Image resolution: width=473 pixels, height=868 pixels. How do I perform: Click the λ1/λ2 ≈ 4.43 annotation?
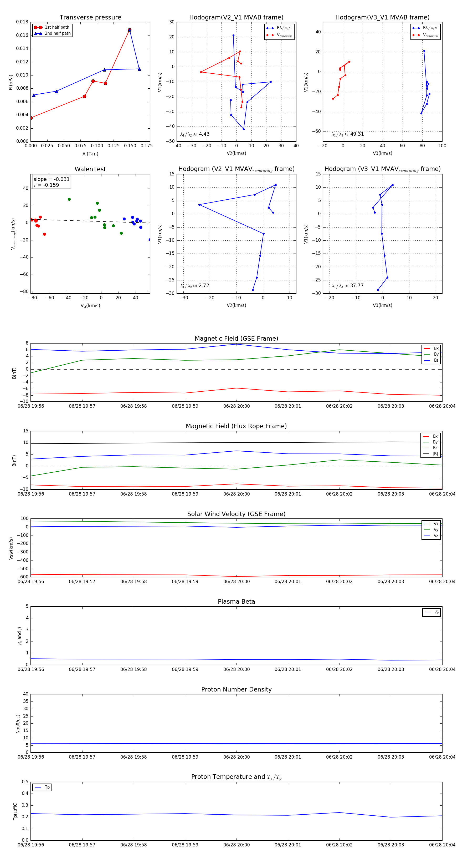194,134
